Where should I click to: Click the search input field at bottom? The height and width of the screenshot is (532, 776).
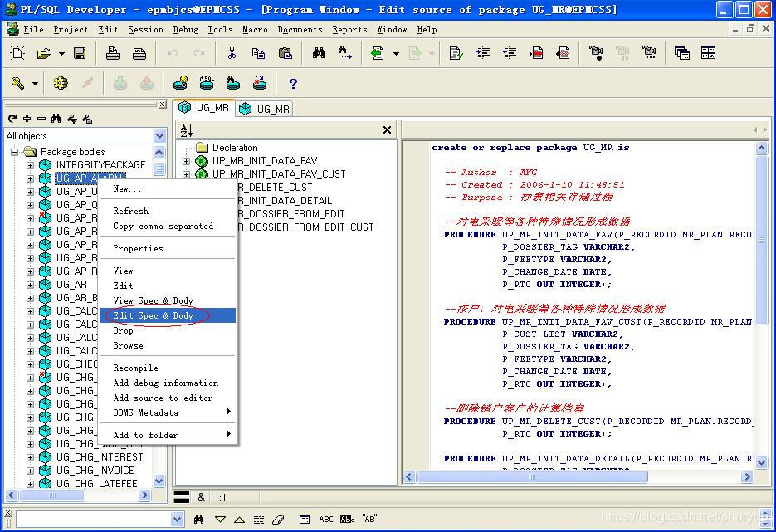[94, 519]
